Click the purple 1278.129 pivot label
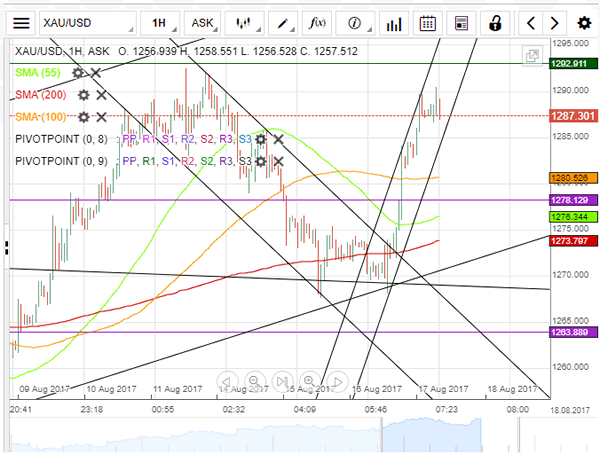 pyautogui.click(x=573, y=200)
